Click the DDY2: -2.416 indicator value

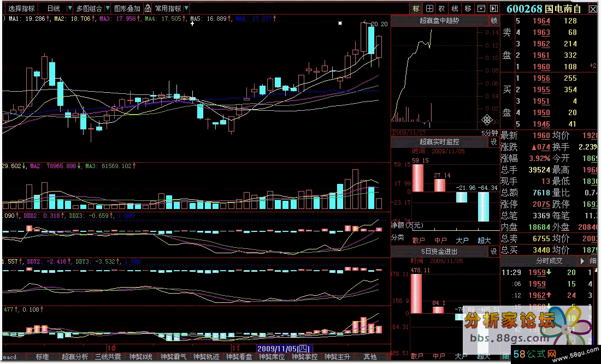click(x=47, y=261)
